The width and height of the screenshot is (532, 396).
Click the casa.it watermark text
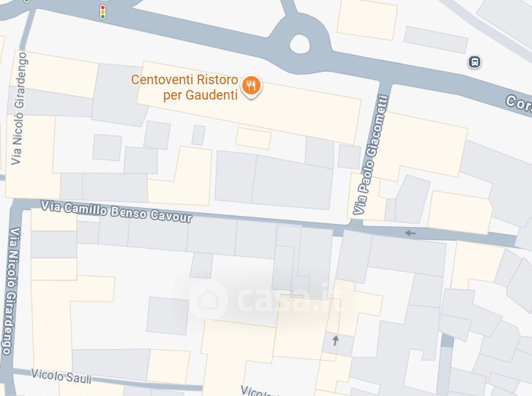pyautogui.click(x=289, y=298)
